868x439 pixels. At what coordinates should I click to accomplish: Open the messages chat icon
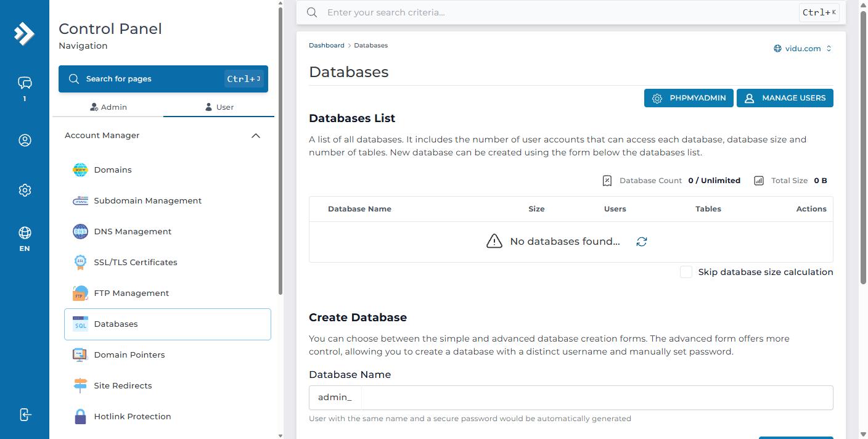click(x=25, y=83)
